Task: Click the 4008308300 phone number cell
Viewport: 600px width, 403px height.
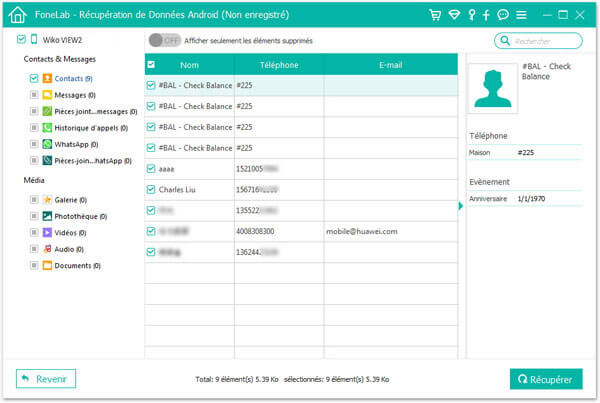Action: coord(255,231)
